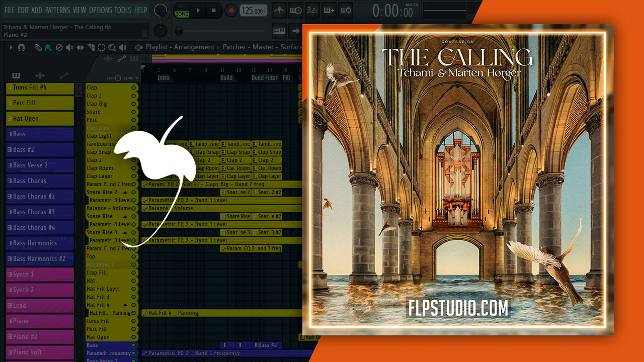The image size is (644, 362).
Task: Click the Play button in transport
Action: pyautogui.click(x=198, y=11)
